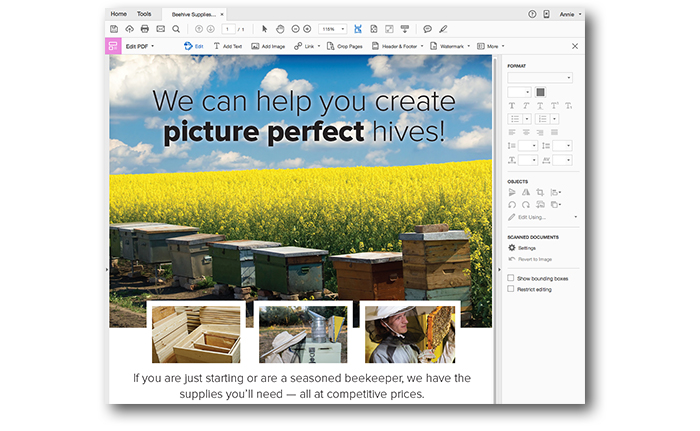Click Add Text button
Viewport: 700px width, 431px height.
point(227,46)
